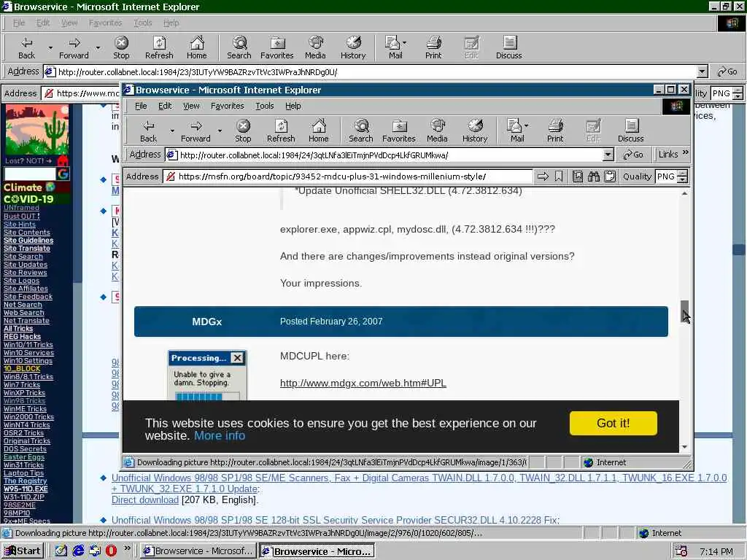This screenshot has height=560, width=747.
Task: Click Site Guidelines link in sidebar
Action: tap(28, 241)
